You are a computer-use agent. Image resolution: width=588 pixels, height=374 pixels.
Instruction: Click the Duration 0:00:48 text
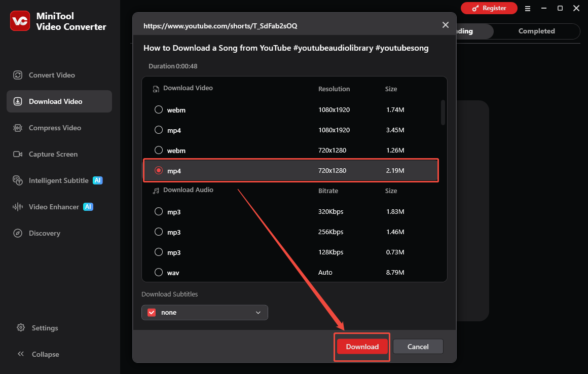(173, 66)
